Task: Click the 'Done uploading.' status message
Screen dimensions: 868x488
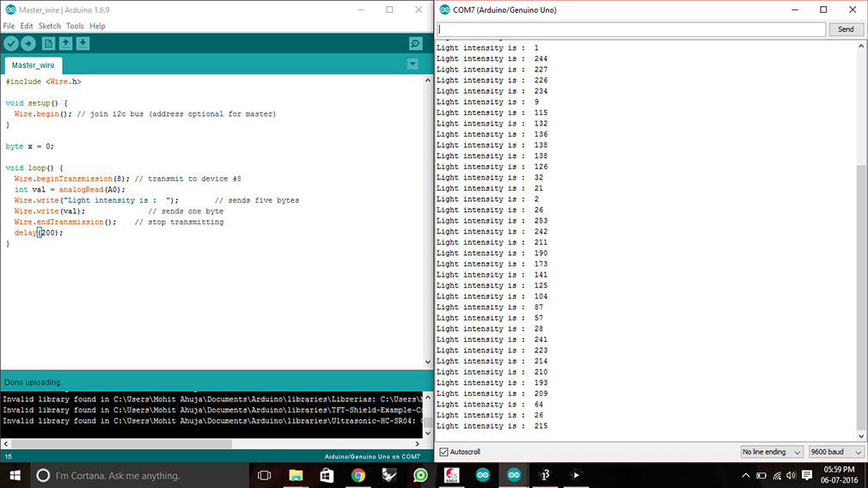Action: click(34, 382)
